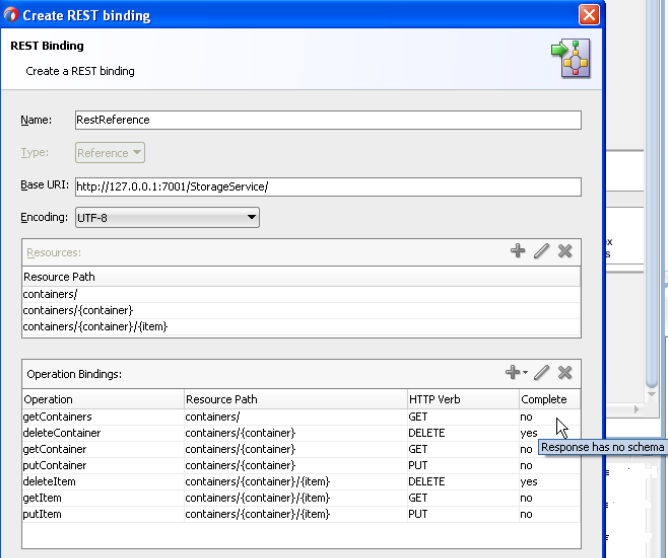Delete resource using the Resources X icon
The width and height of the screenshot is (668, 558).
coord(565,250)
